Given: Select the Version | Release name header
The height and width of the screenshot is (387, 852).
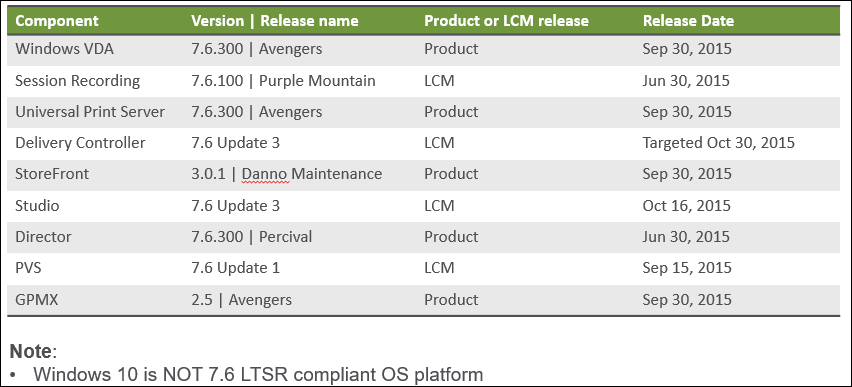Looking at the screenshot, I should [274, 21].
